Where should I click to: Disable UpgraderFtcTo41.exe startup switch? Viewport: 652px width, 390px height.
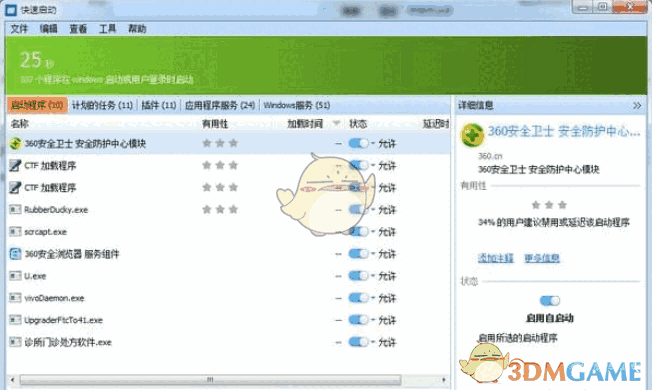click(x=358, y=320)
